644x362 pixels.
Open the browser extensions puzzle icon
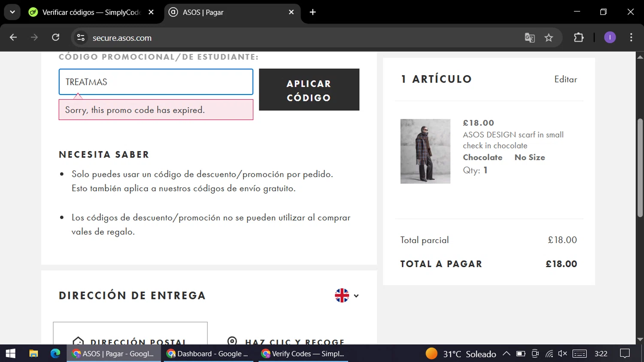click(579, 37)
